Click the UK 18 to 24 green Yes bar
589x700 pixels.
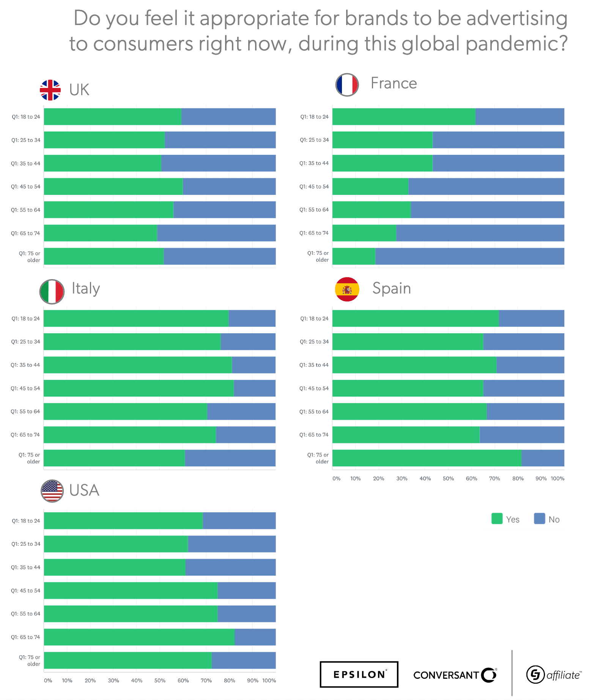[112, 117]
